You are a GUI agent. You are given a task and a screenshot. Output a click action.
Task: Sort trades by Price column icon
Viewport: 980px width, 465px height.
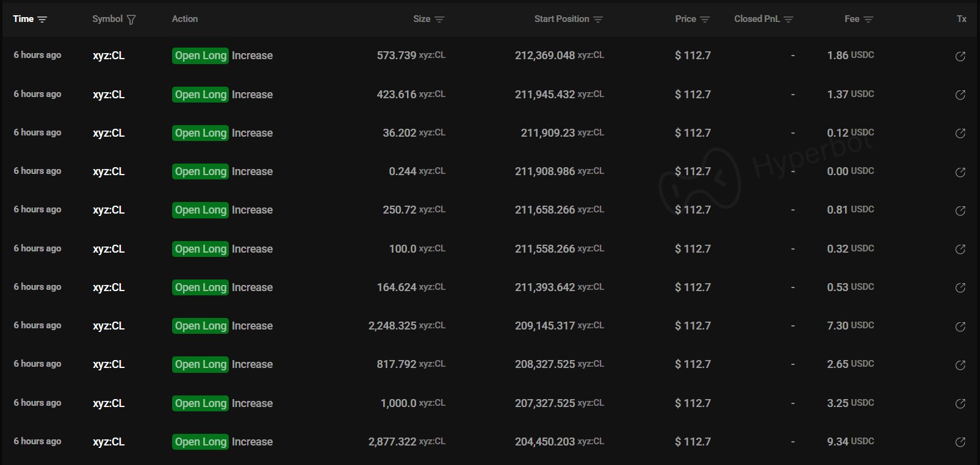click(x=705, y=20)
